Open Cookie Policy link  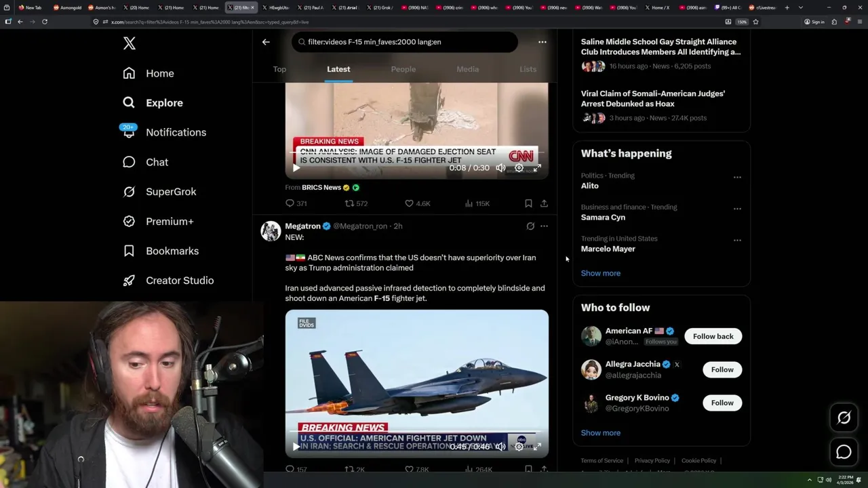698,461
